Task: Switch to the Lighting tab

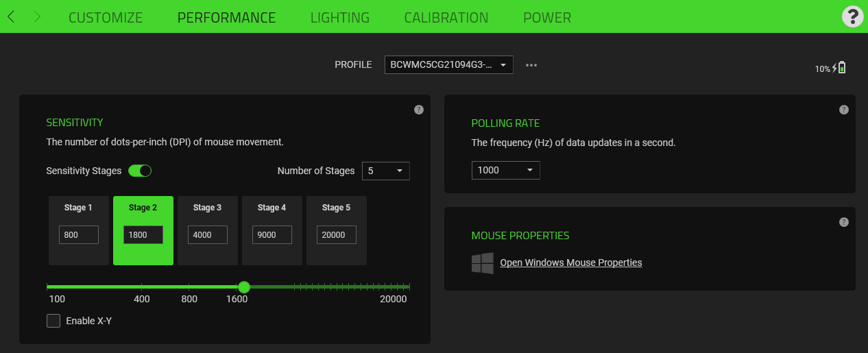Action: tap(339, 18)
